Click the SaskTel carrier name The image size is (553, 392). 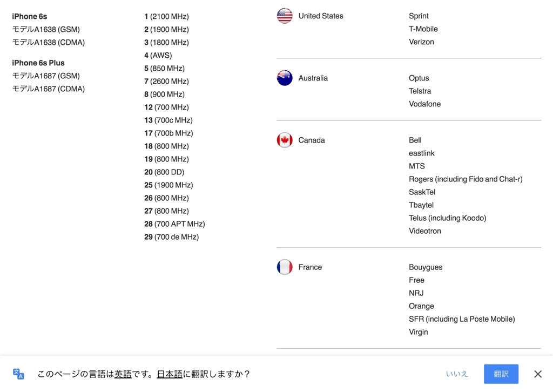pos(422,192)
